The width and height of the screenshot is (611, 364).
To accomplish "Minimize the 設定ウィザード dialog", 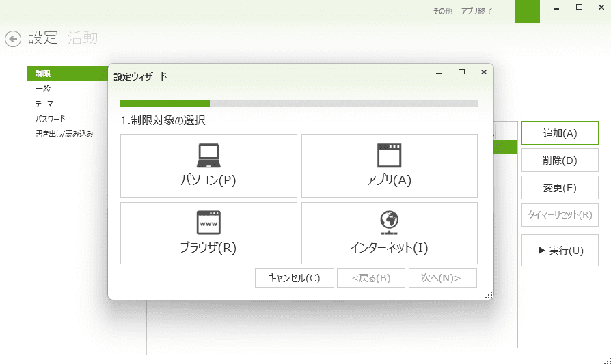I will 439,73.
